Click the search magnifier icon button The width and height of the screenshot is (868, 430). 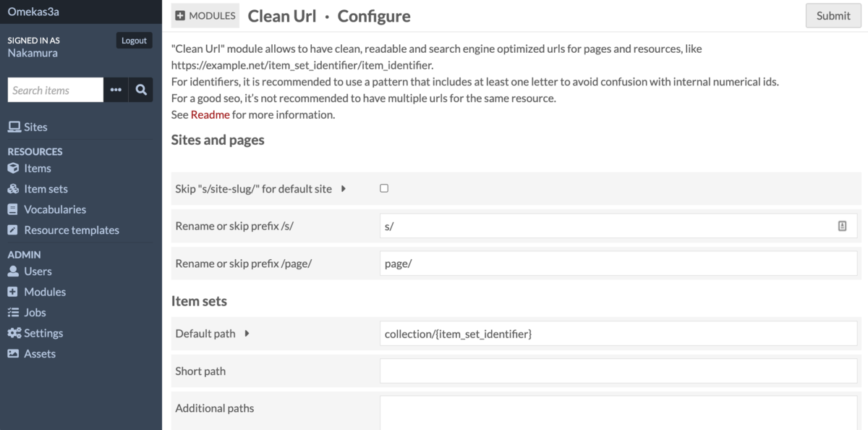pos(141,90)
